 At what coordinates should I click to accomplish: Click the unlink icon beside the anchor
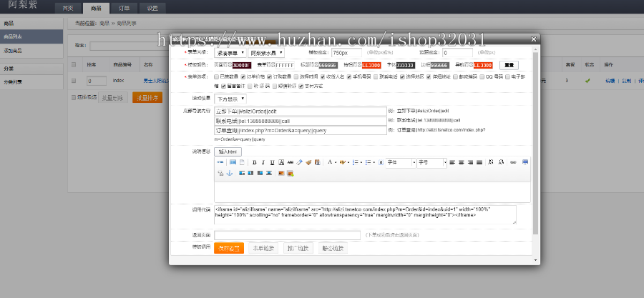(220, 174)
